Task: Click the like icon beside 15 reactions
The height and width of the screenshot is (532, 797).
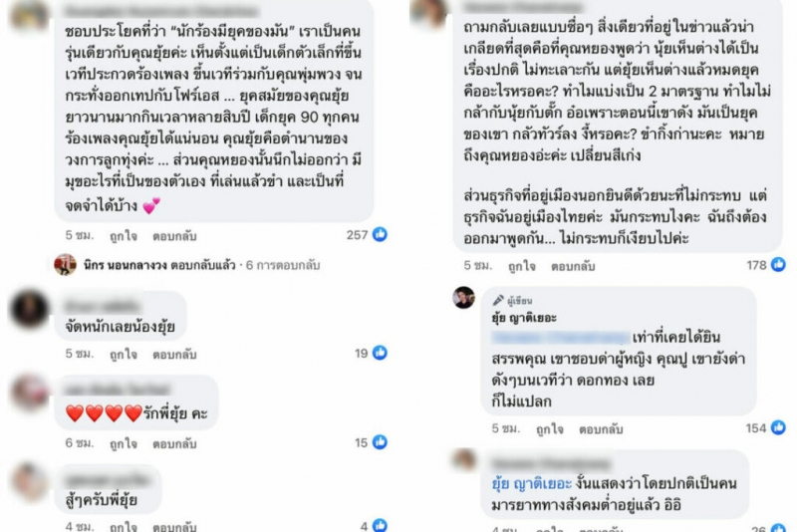Action: click(380, 442)
